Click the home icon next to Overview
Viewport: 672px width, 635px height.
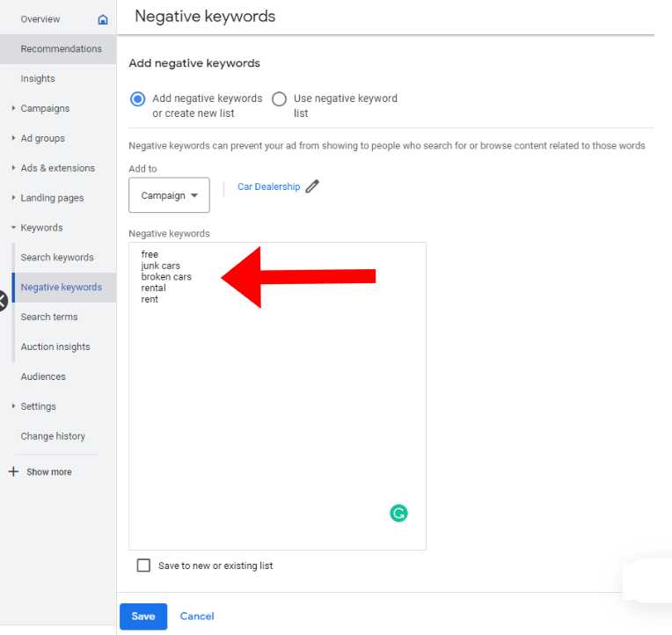coord(102,19)
